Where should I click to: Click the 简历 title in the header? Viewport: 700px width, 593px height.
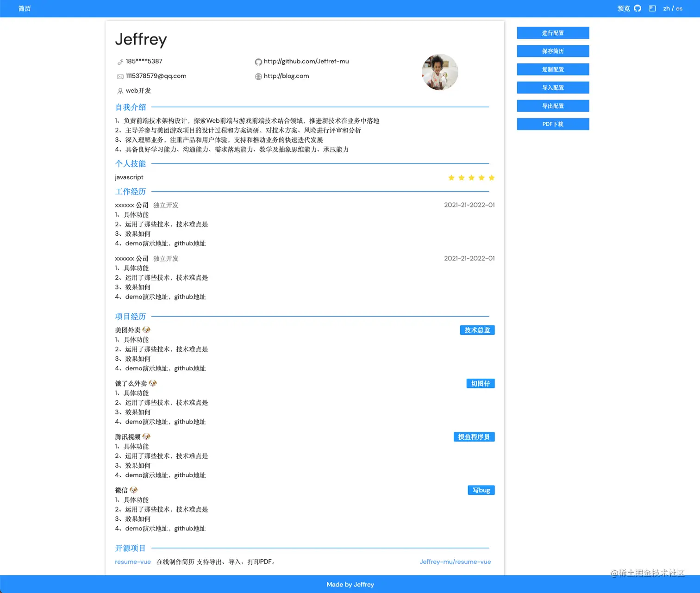pos(25,8)
